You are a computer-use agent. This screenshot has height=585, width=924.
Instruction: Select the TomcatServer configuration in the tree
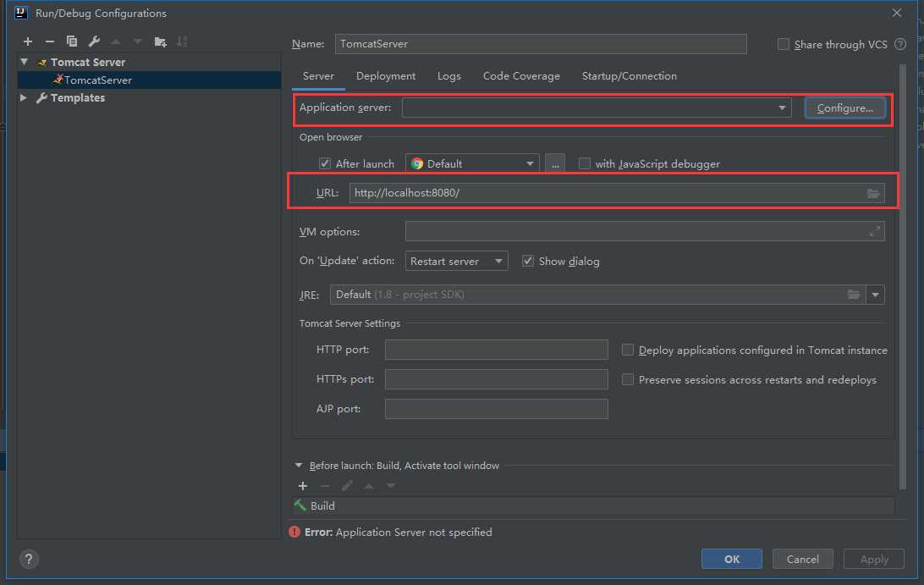click(149, 80)
